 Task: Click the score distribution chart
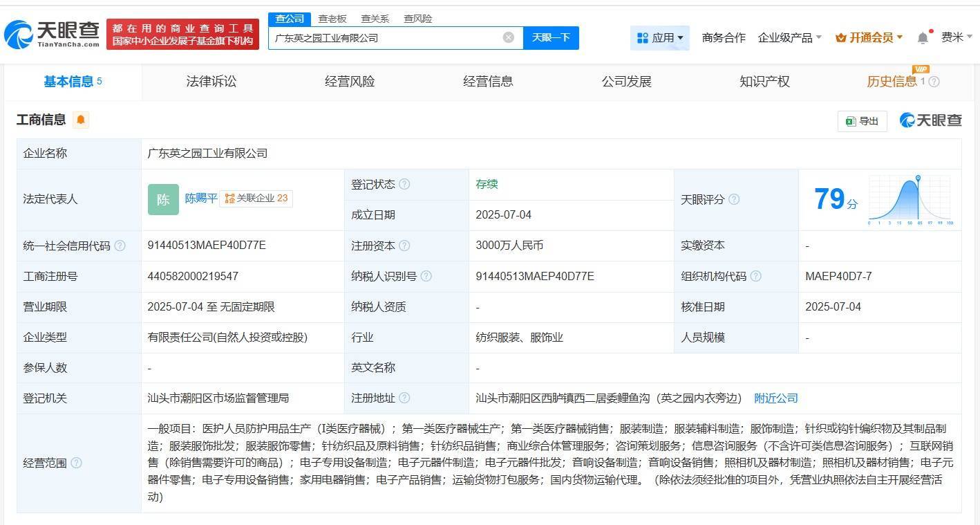(x=912, y=199)
